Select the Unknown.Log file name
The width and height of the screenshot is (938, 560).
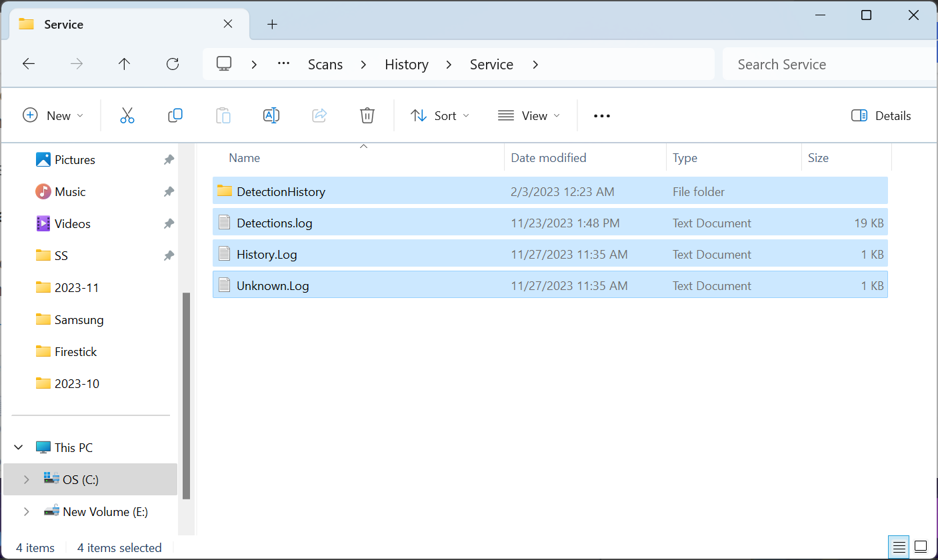click(273, 285)
